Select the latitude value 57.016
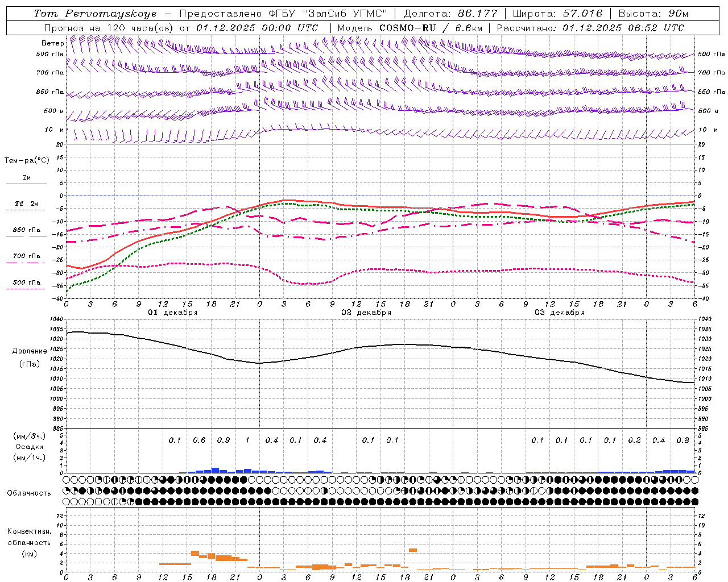Screen dimensions: 728x582 pyautogui.click(x=583, y=14)
